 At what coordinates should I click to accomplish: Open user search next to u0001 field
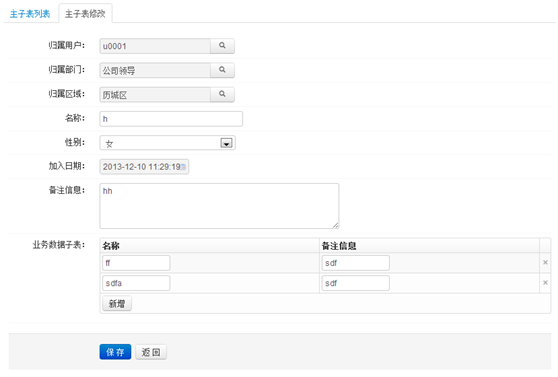pos(222,46)
